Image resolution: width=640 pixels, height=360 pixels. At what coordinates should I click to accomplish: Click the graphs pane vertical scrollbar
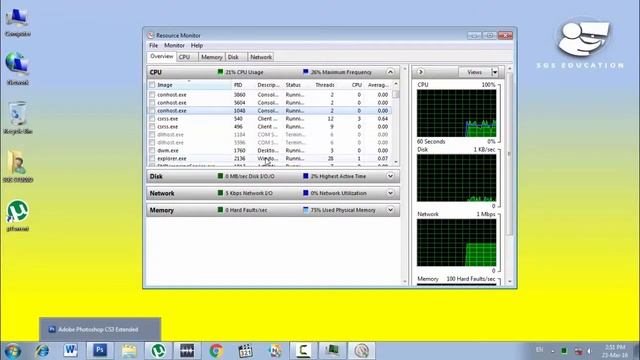point(509,154)
